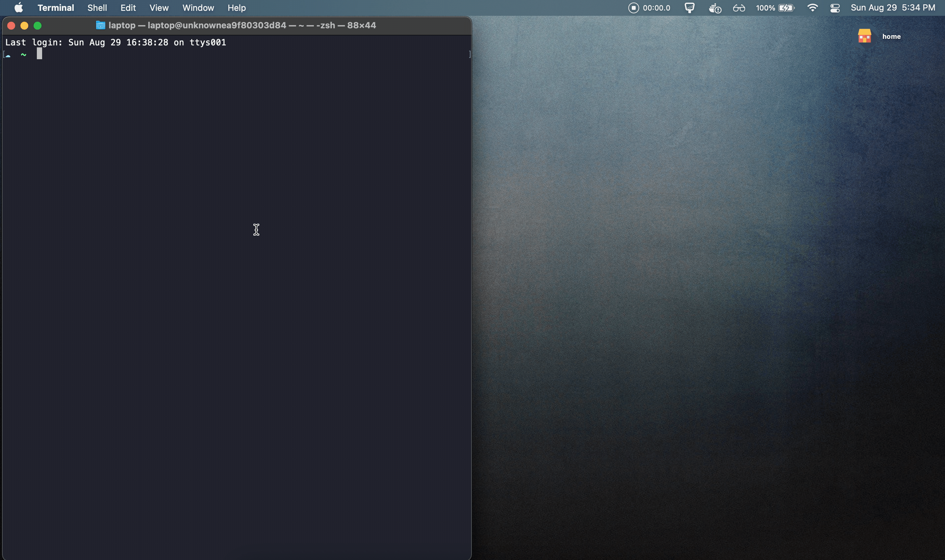Click the 100% battery percentage
Screen dimensions: 945x560
pos(765,8)
